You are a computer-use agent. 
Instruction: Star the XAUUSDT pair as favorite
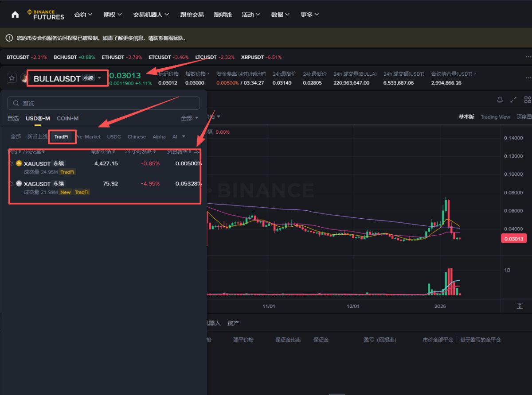point(11,163)
